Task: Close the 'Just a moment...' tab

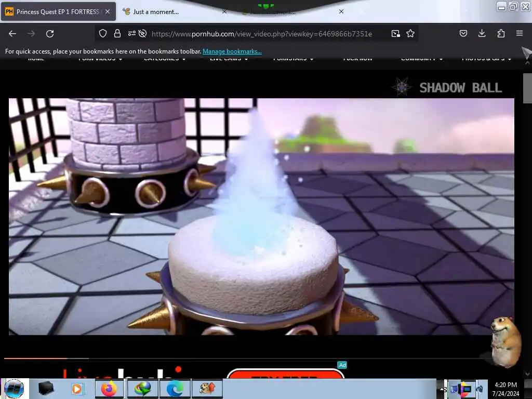Action: [224, 11]
